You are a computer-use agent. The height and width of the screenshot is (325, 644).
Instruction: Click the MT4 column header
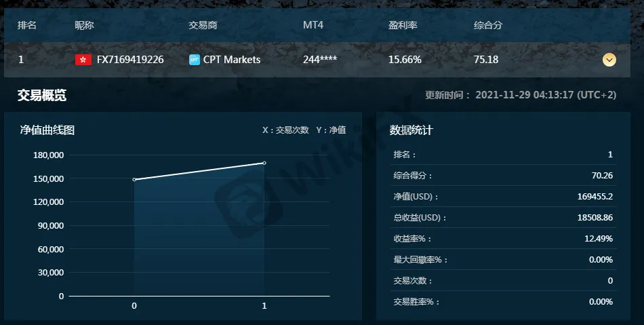point(313,25)
